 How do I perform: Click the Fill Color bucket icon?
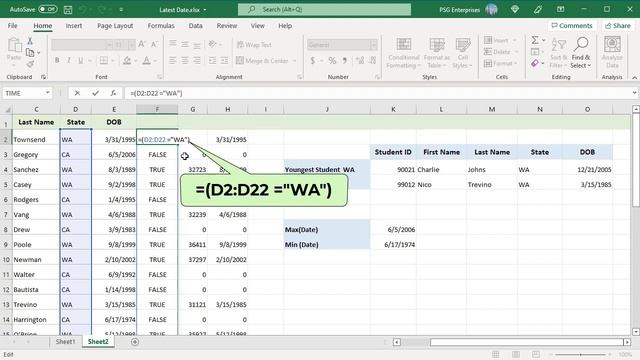[x=127, y=60]
